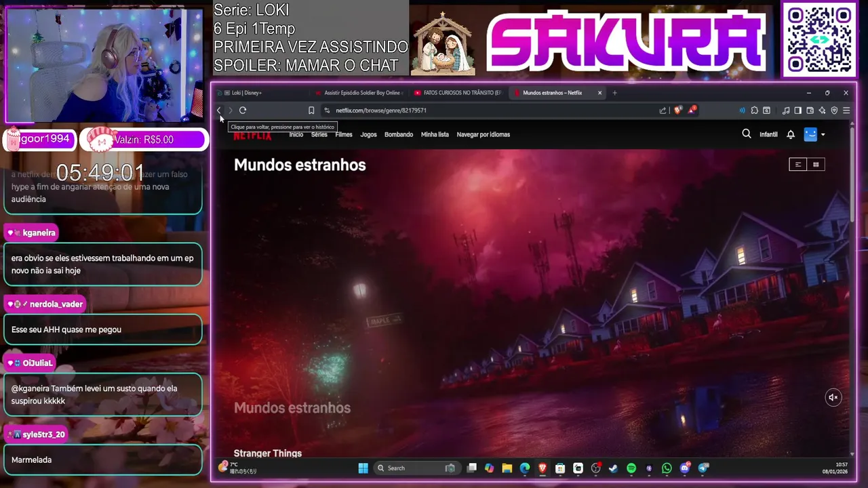The image size is (868, 488).
Task: Open the weather widget showing 7°C
Action: tap(237, 468)
